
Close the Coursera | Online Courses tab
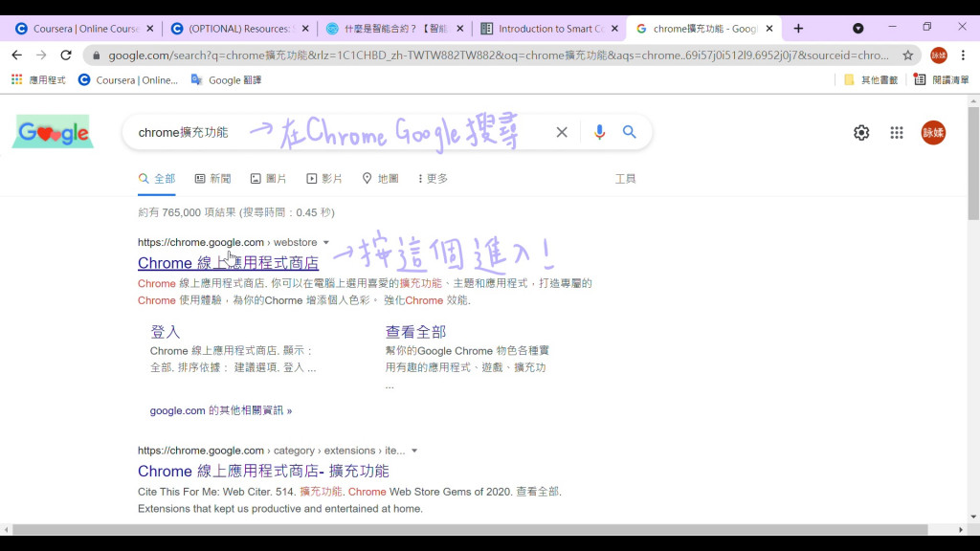pos(150,29)
